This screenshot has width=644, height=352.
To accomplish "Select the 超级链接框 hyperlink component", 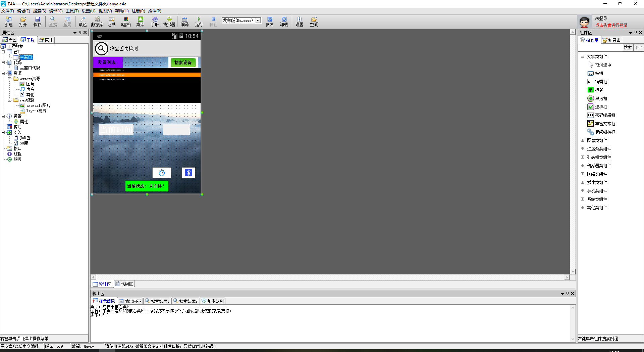I will (x=601, y=132).
